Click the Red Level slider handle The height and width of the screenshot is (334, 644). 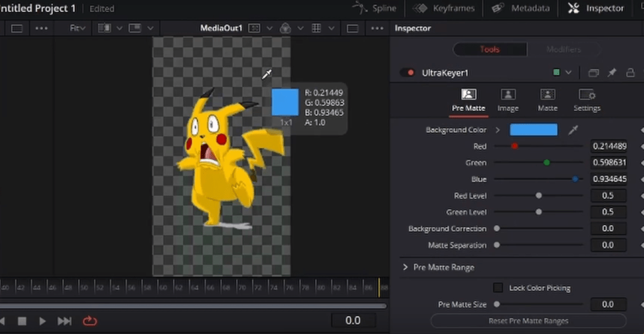coord(539,196)
